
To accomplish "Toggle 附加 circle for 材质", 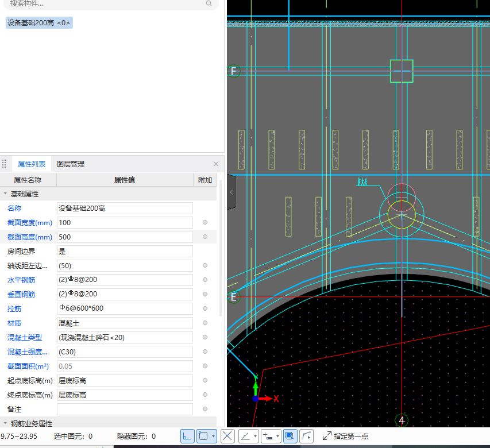I will coord(205,323).
